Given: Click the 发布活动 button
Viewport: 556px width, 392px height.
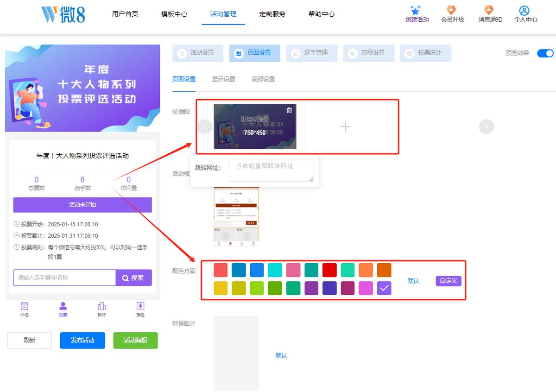Looking at the screenshot, I should coord(82,340).
